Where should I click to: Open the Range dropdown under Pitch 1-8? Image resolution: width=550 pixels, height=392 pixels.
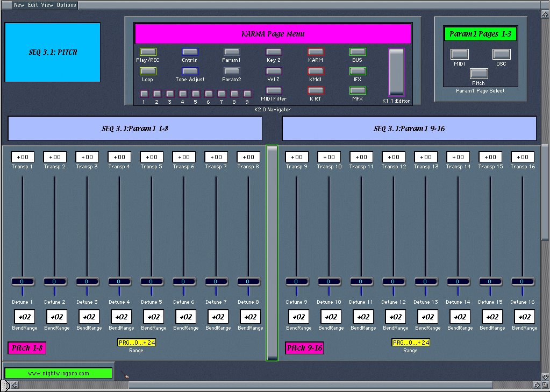click(137, 343)
